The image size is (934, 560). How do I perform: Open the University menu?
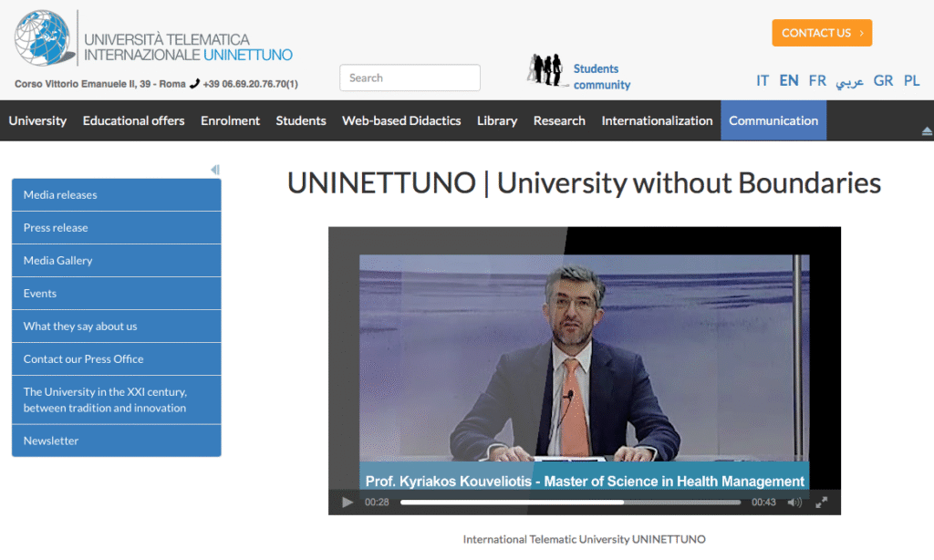37,120
